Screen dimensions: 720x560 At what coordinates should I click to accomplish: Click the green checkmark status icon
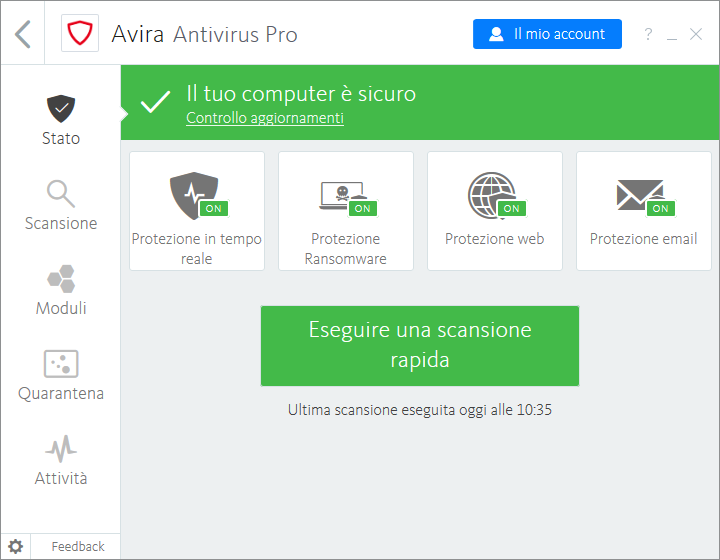click(155, 103)
